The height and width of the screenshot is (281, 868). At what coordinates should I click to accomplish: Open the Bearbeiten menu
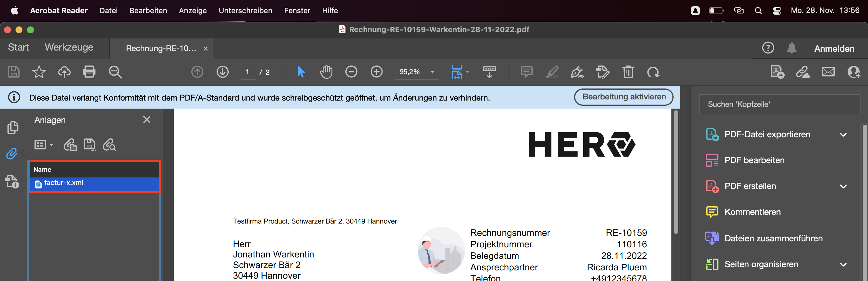coord(148,10)
